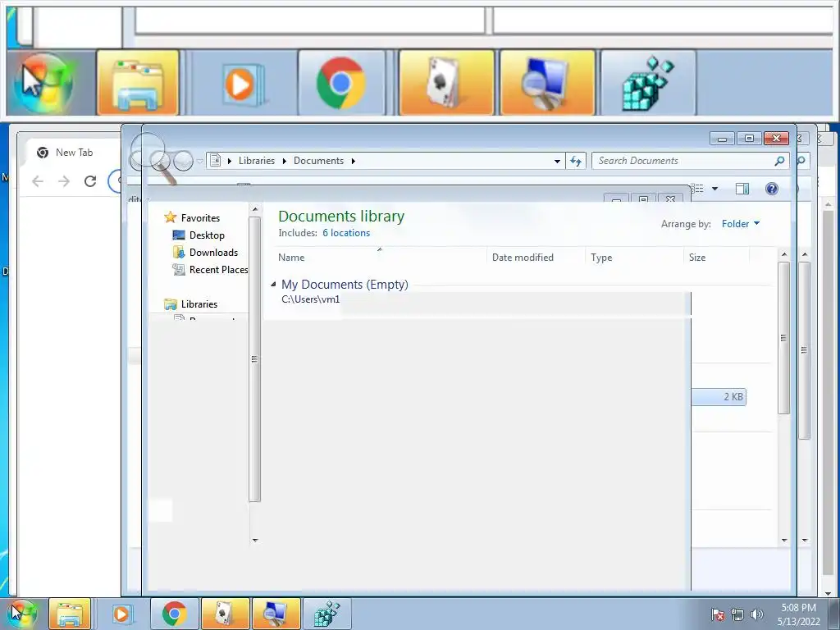
Task: Open the network status tray icon
Action: 737,614
